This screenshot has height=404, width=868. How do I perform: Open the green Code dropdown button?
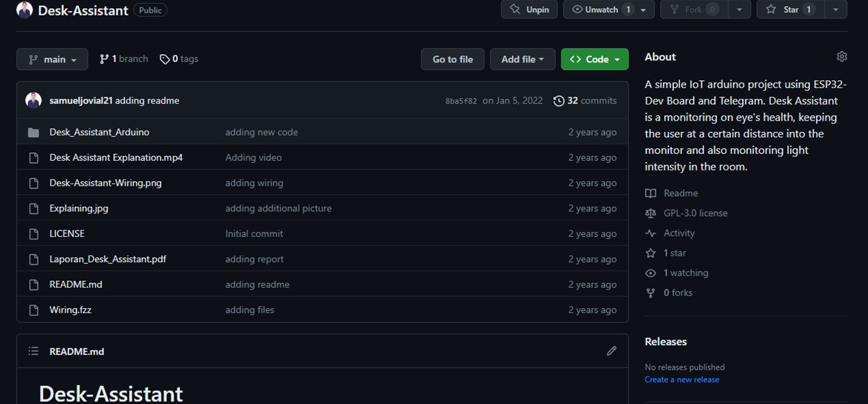point(594,59)
